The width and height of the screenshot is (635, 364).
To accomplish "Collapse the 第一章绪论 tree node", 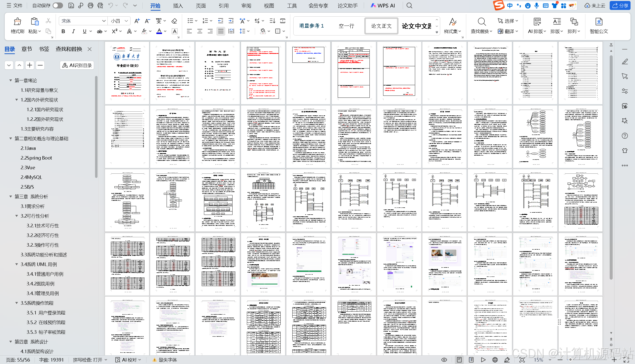I will point(10,80).
